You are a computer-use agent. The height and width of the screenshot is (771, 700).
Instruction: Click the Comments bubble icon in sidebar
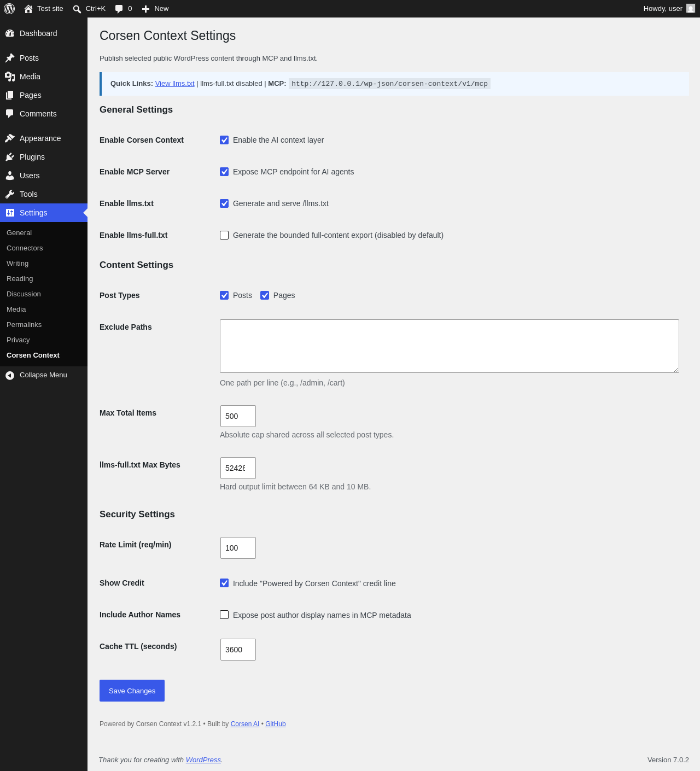(x=10, y=114)
